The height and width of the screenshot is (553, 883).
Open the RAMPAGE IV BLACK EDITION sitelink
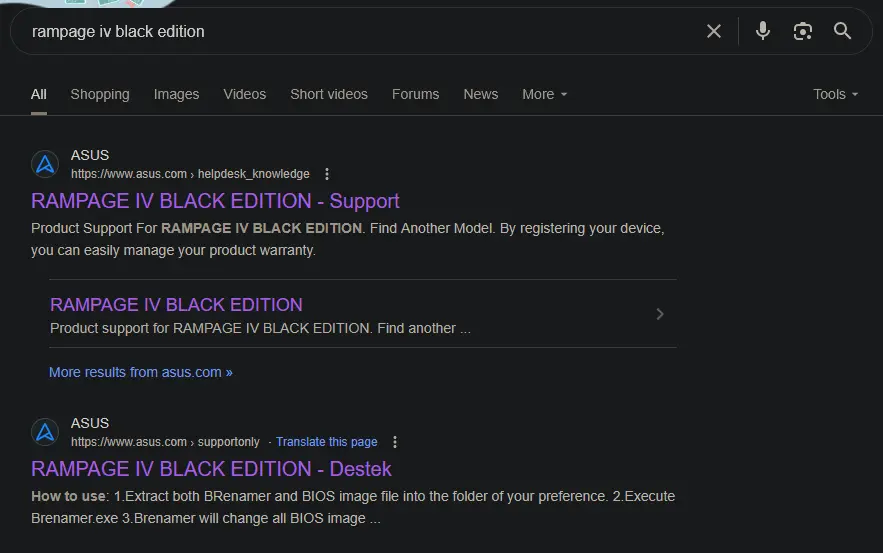(x=176, y=305)
